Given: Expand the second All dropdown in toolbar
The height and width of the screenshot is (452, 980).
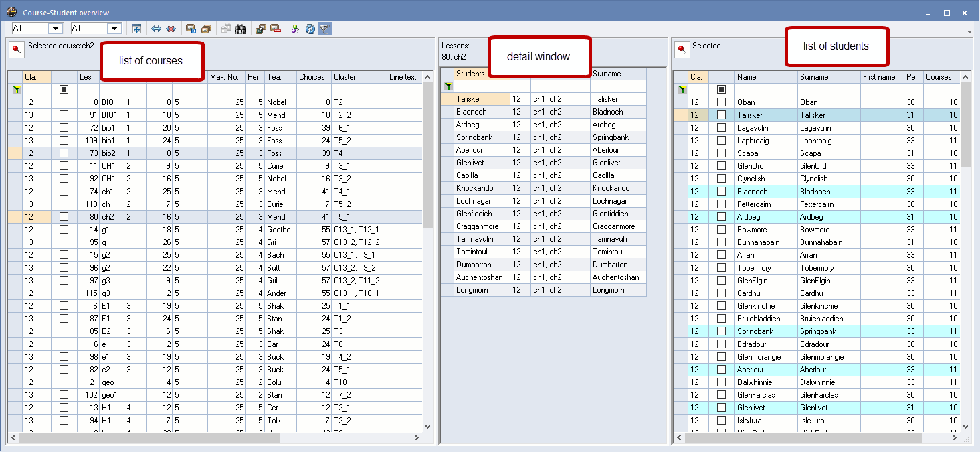Looking at the screenshot, I should tap(114, 29).
